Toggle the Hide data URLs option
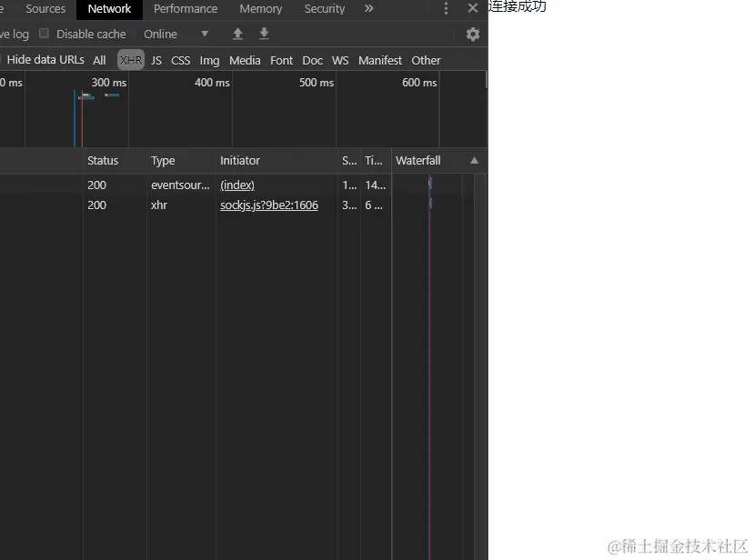The image size is (754, 560). click(45, 60)
